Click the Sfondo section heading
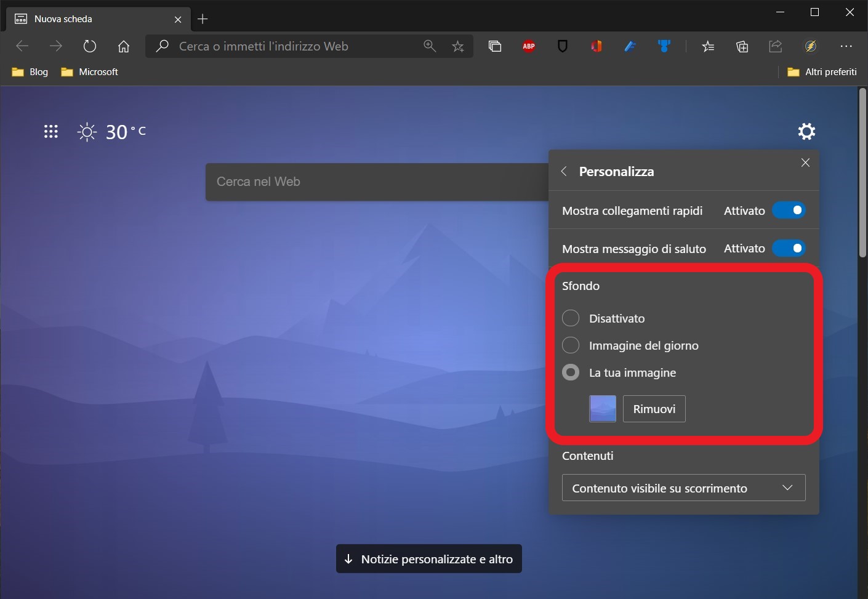The width and height of the screenshot is (868, 599). [581, 286]
